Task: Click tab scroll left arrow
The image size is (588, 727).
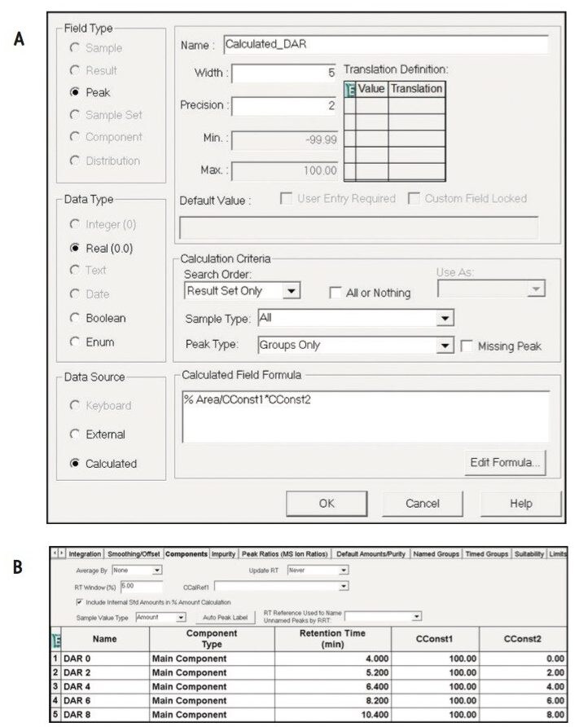Action: pyautogui.click(x=55, y=553)
